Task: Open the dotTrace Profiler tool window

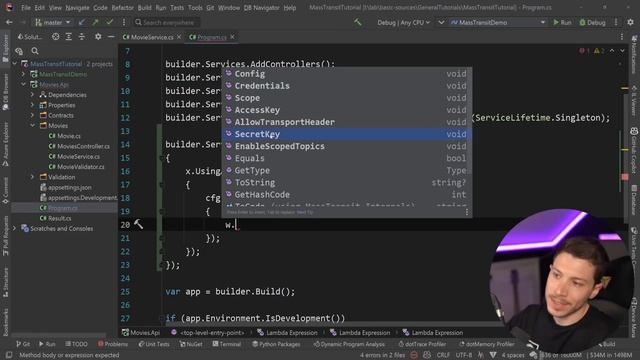Action: (x=422, y=344)
